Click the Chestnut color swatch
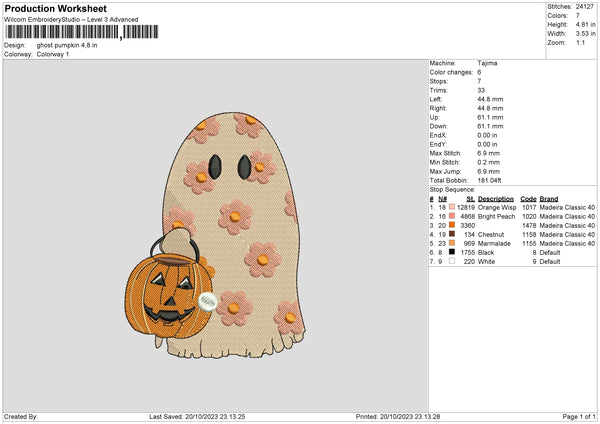The width and height of the screenshot is (600, 424). [x=452, y=234]
